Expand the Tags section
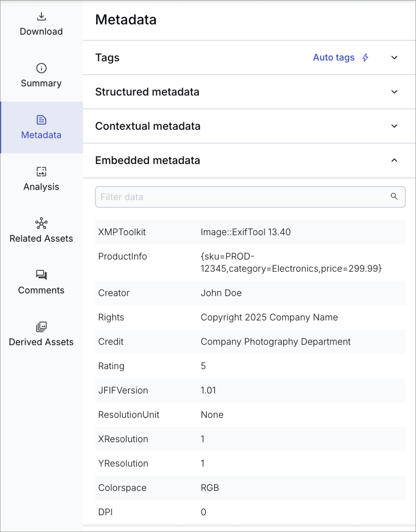Image resolution: width=416 pixels, height=532 pixels. point(394,57)
